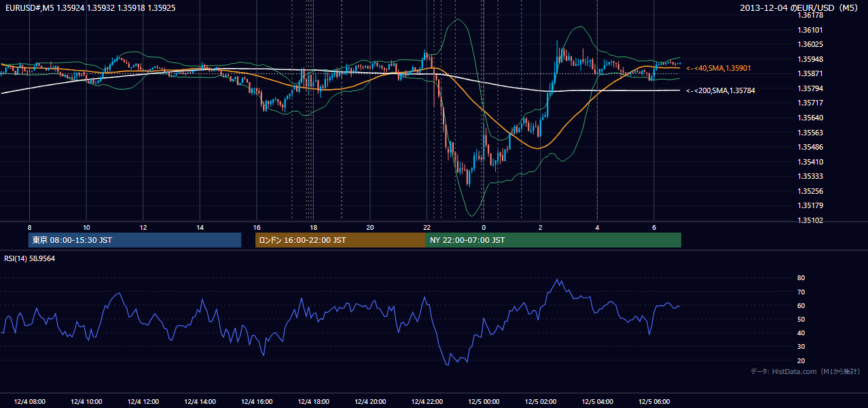868x408 pixels.
Task: Click the date label 12/5 06:00
Action: pos(653,402)
